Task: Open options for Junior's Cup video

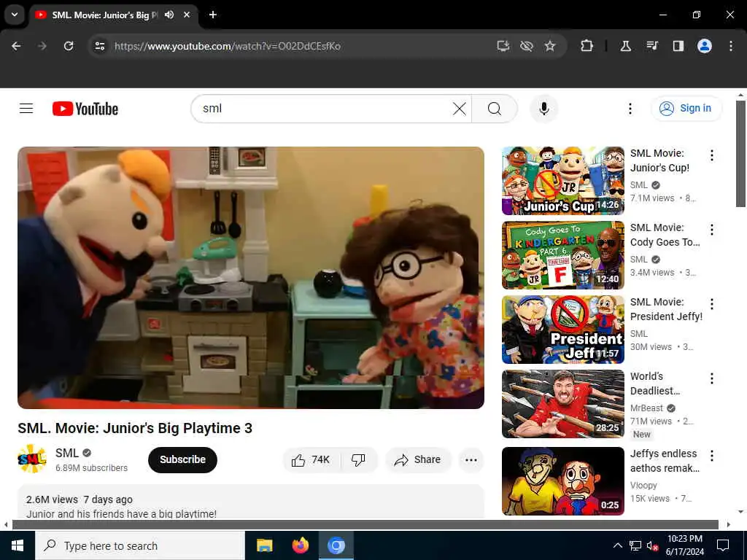Action: click(712, 155)
